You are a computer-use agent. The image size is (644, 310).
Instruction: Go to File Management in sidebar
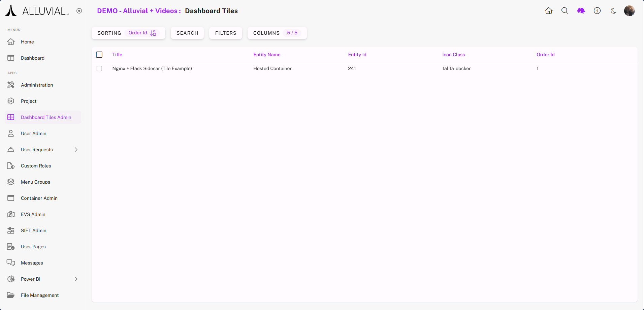[40, 295]
